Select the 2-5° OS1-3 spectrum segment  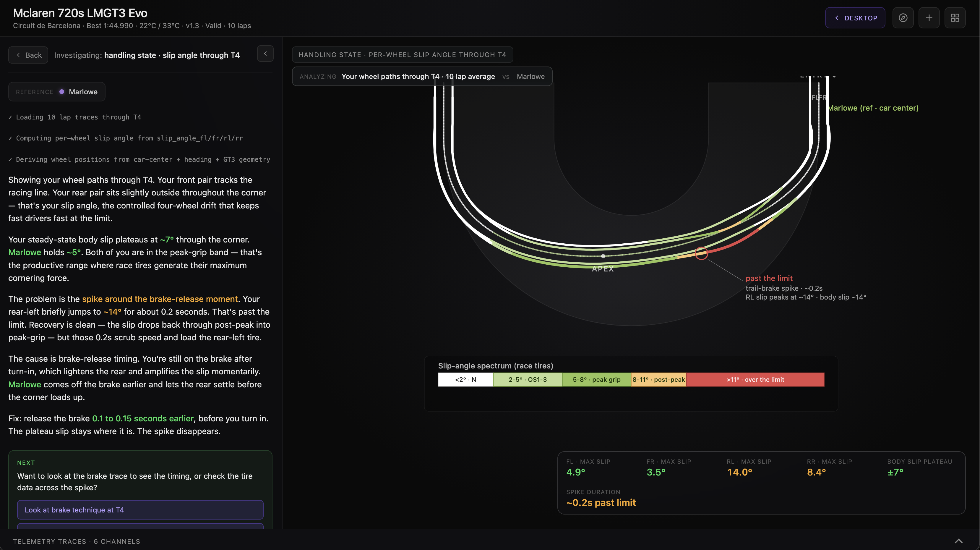(527, 379)
